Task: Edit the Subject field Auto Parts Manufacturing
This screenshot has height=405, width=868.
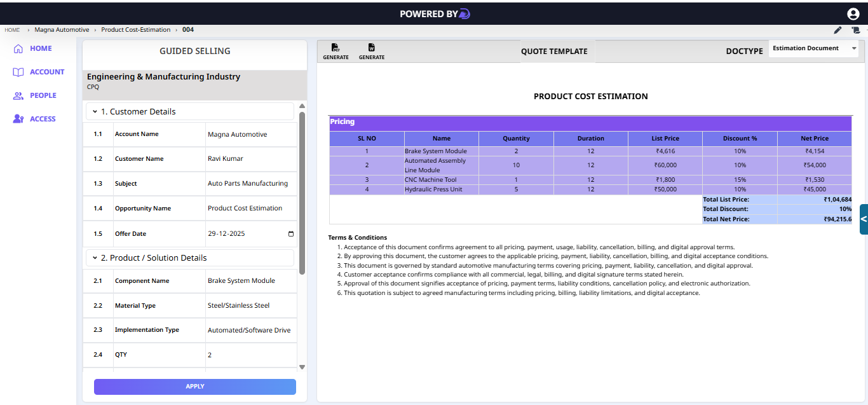Action: point(250,184)
